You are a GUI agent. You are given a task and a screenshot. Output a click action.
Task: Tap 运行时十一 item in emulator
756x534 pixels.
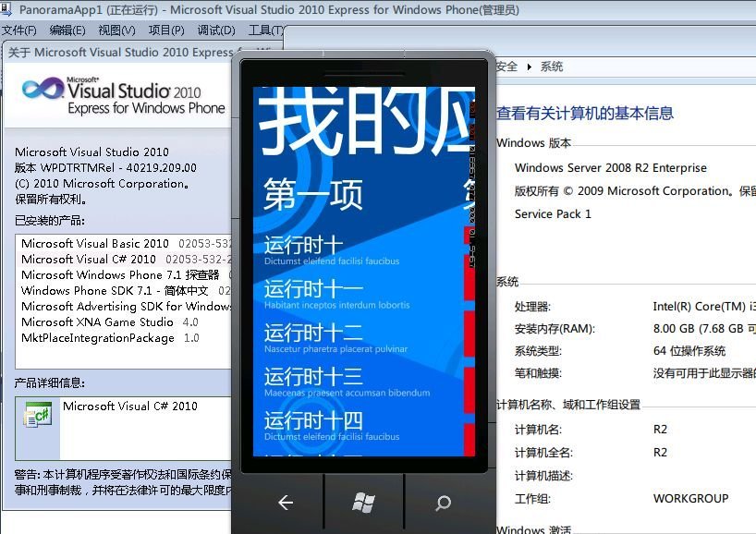tap(336, 295)
